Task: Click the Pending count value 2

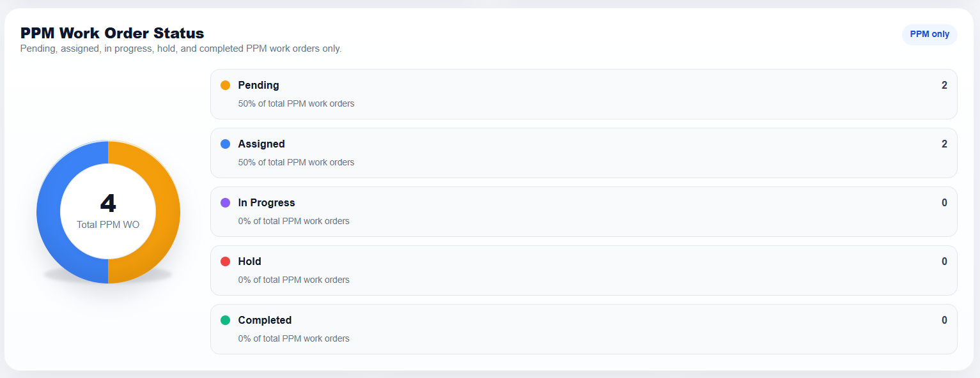Action: (x=944, y=85)
